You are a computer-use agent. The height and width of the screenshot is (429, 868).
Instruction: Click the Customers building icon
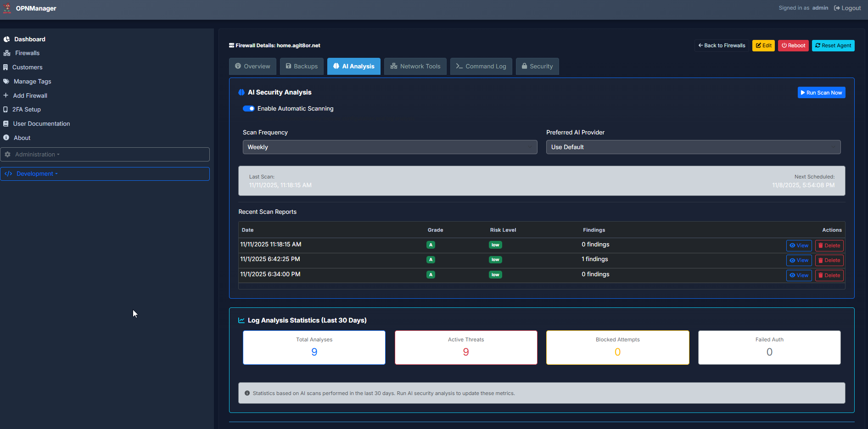[6, 67]
